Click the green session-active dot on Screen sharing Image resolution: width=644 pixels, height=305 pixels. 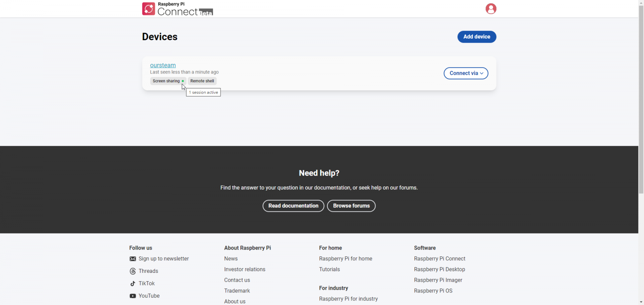[183, 81]
